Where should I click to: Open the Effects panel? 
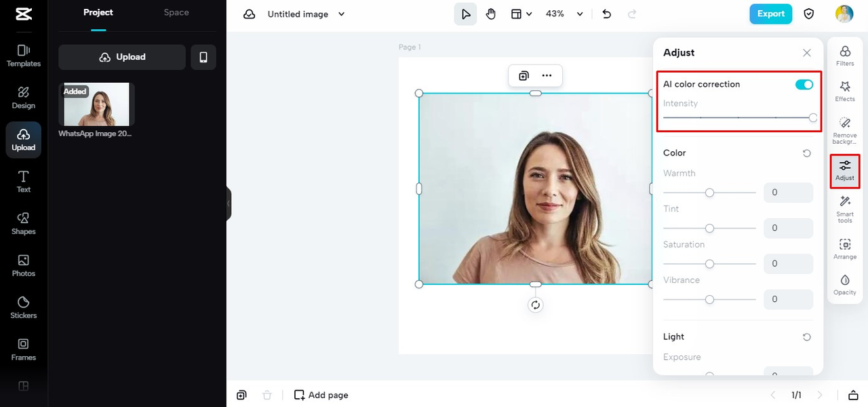845,91
